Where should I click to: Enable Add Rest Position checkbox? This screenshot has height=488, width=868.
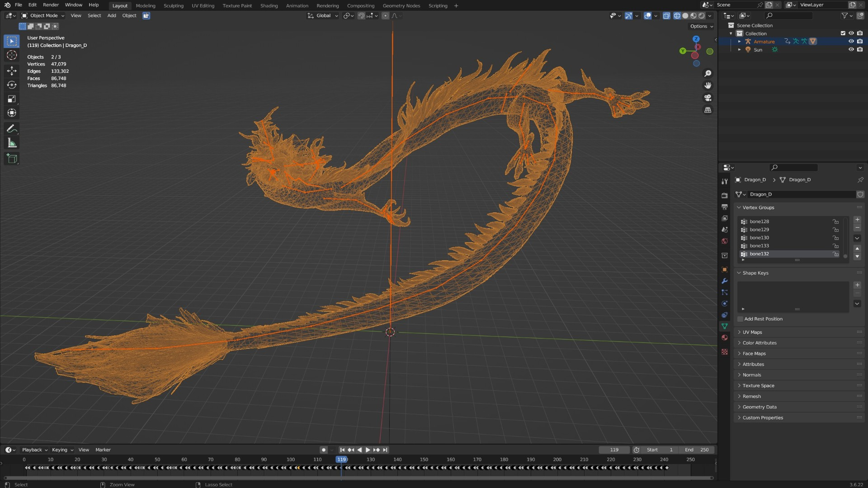pyautogui.click(x=740, y=319)
